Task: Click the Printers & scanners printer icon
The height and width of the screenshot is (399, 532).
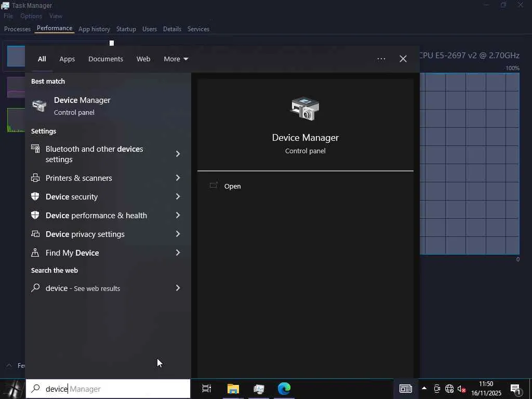Action: [x=35, y=178]
